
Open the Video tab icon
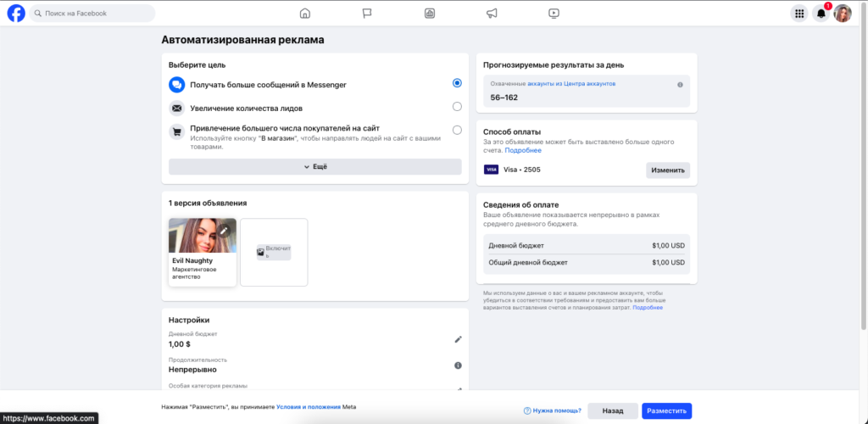(x=554, y=14)
